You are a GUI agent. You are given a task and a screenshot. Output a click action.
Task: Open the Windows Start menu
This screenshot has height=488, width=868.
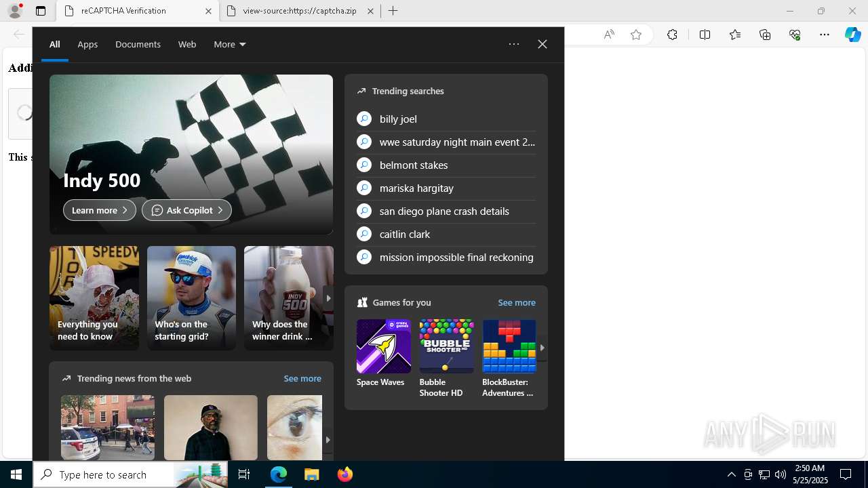coord(16,474)
